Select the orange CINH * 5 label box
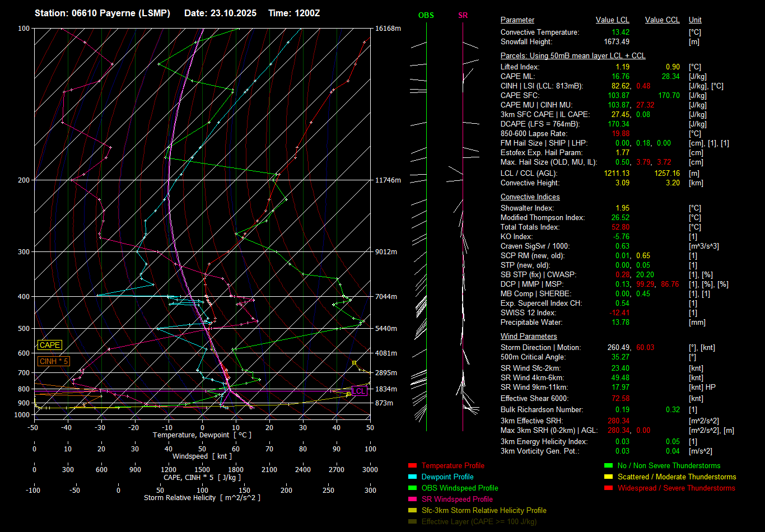 [x=54, y=361]
